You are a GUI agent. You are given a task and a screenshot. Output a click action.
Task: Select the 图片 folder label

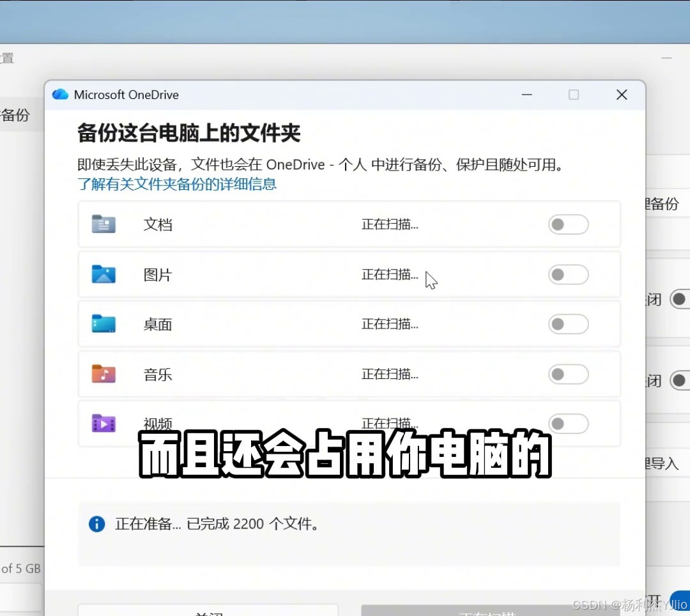158,275
